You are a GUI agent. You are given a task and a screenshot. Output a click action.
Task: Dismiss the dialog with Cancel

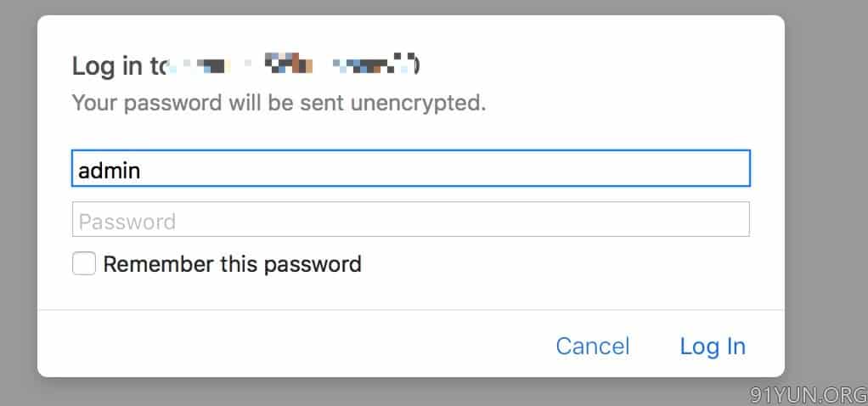[592, 347]
